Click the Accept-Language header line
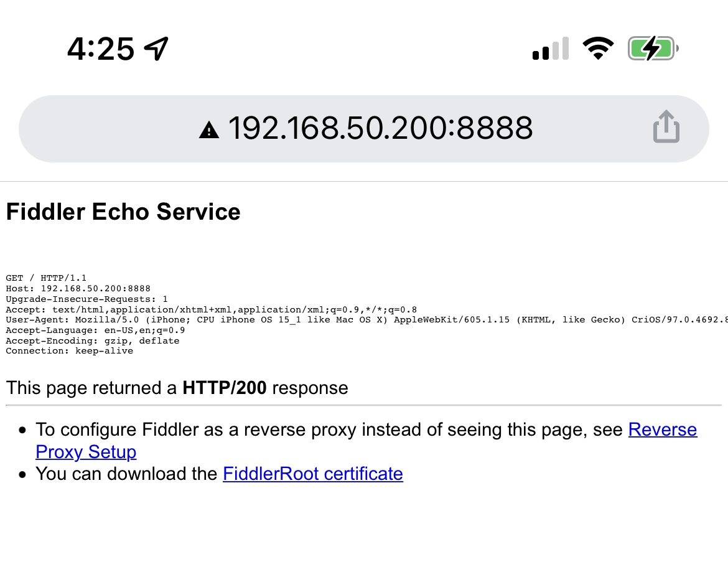The height and width of the screenshot is (572, 728). click(95, 331)
